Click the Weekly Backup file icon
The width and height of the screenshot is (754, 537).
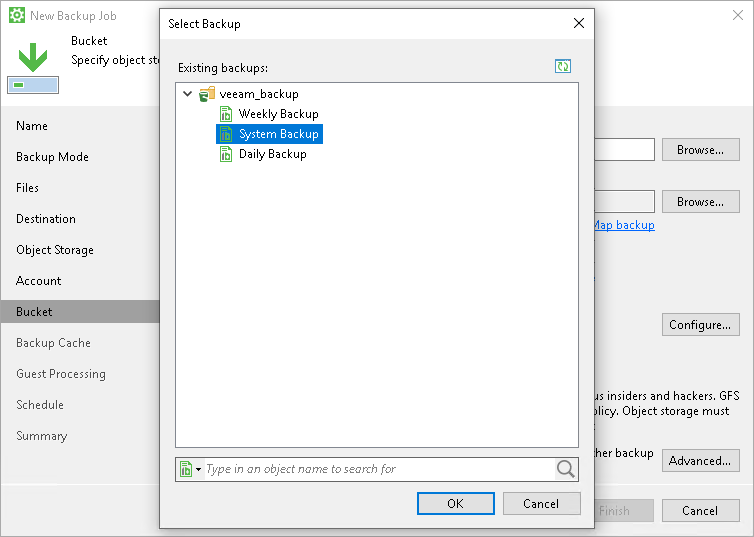coord(226,114)
